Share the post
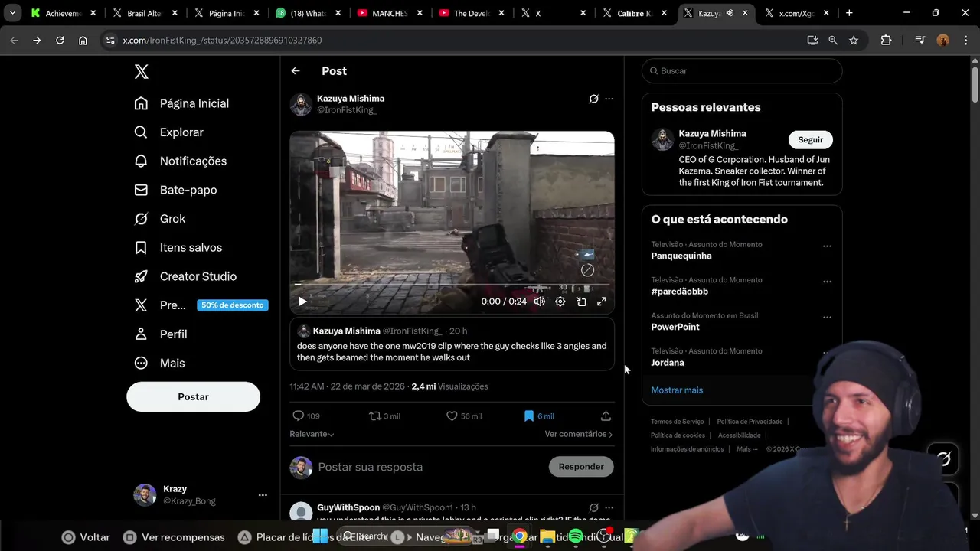Screen dimensions: 980x551 pos(606,416)
